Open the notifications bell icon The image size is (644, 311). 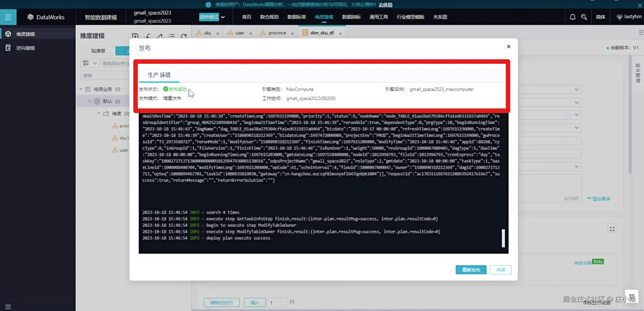[x=572, y=17]
